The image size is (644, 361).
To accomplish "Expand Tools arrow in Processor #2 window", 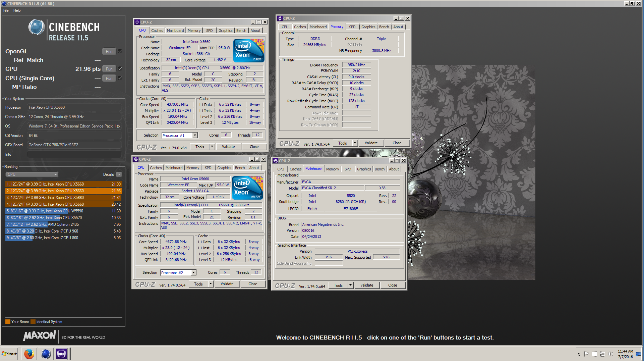I will [211, 284].
